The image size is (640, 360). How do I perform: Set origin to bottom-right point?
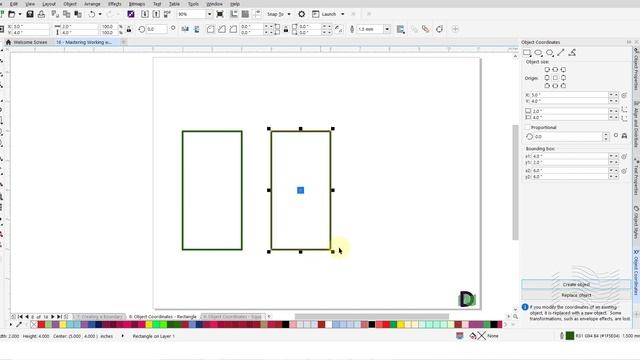563,86
